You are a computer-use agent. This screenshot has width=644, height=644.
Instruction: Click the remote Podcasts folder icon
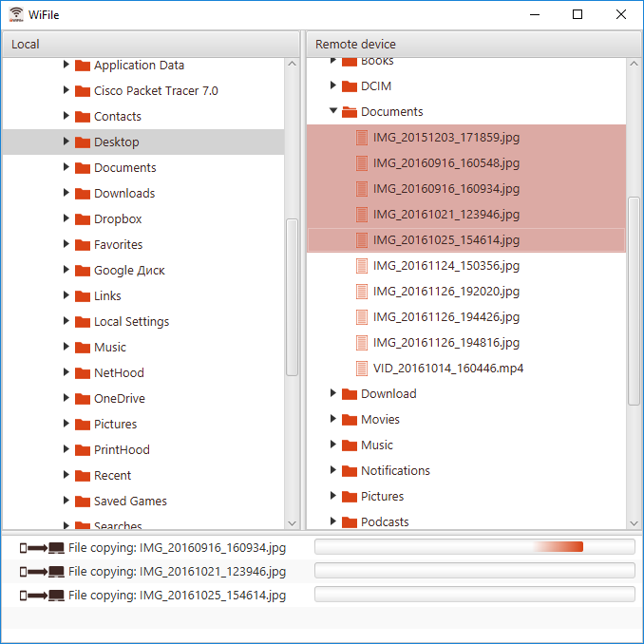(350, 522)
